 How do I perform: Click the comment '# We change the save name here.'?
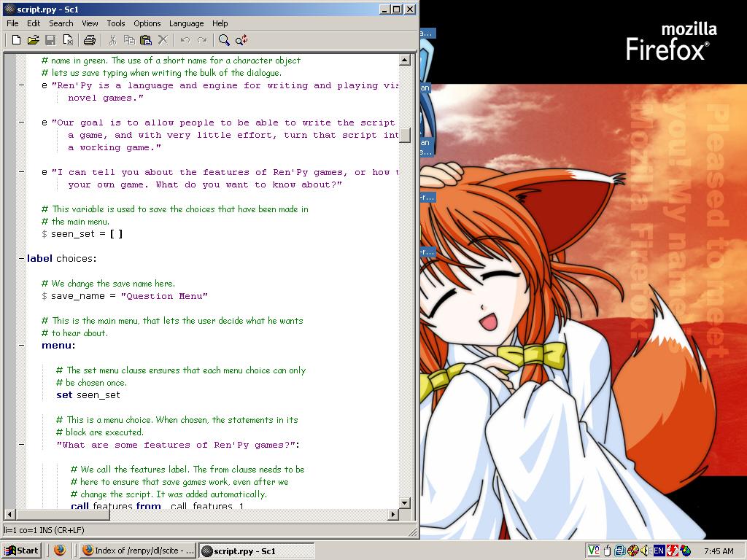point(108,284)
